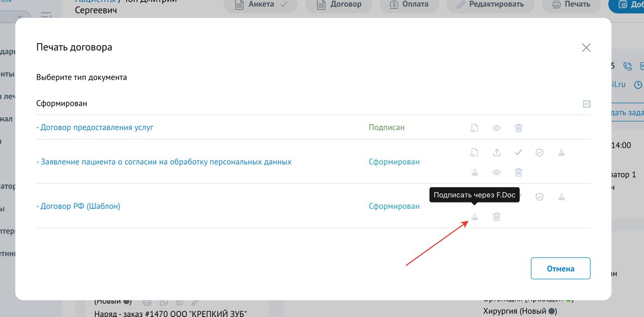
Task: Click Подписан status text
Action: [386, 128]
